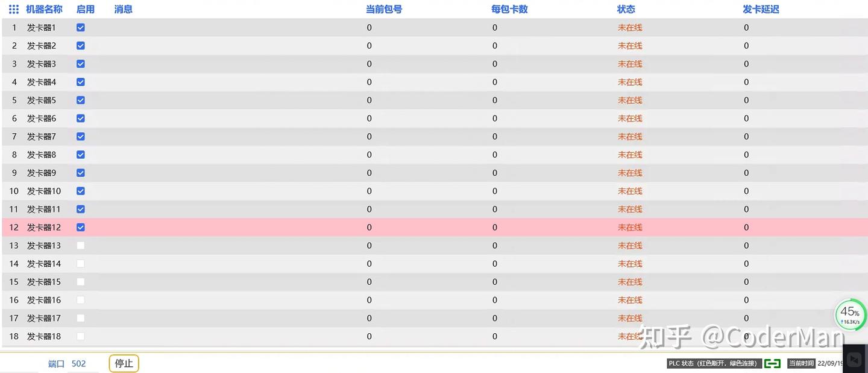Click the dark play icon at bottom-right corner
Image resolution: width=868 pixels, height=373 pixels.
tap(854, 359)
